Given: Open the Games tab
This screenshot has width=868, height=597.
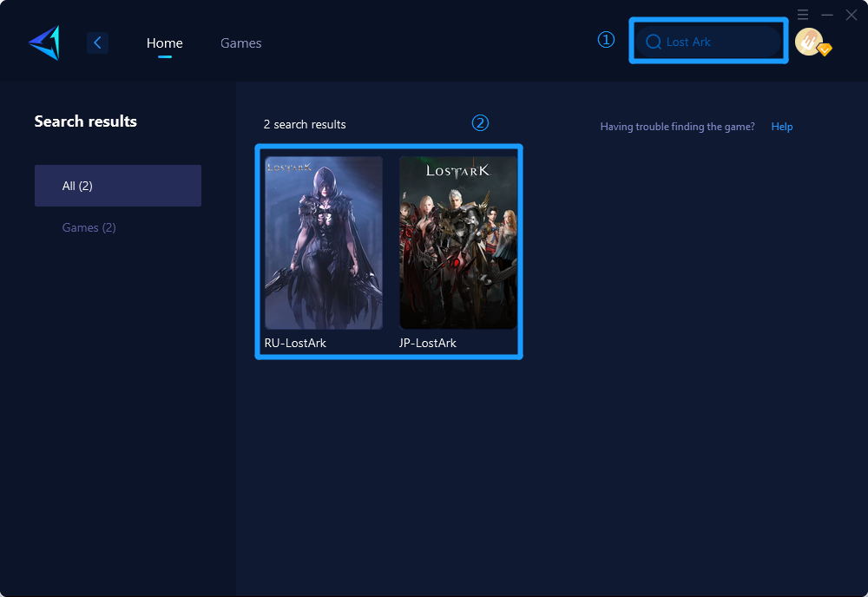Looking at the screenshot, I should click(240, 43).
